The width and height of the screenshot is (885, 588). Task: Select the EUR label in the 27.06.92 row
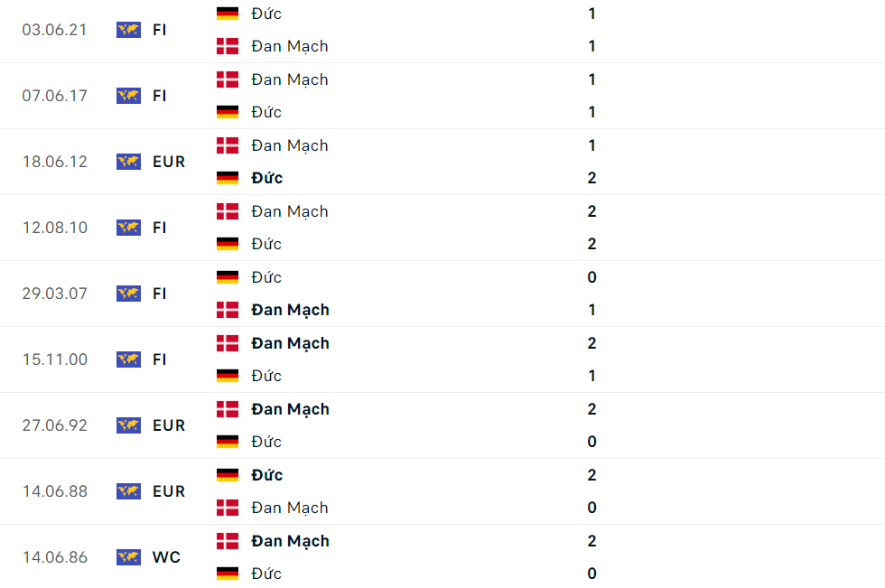click(169, 425)
